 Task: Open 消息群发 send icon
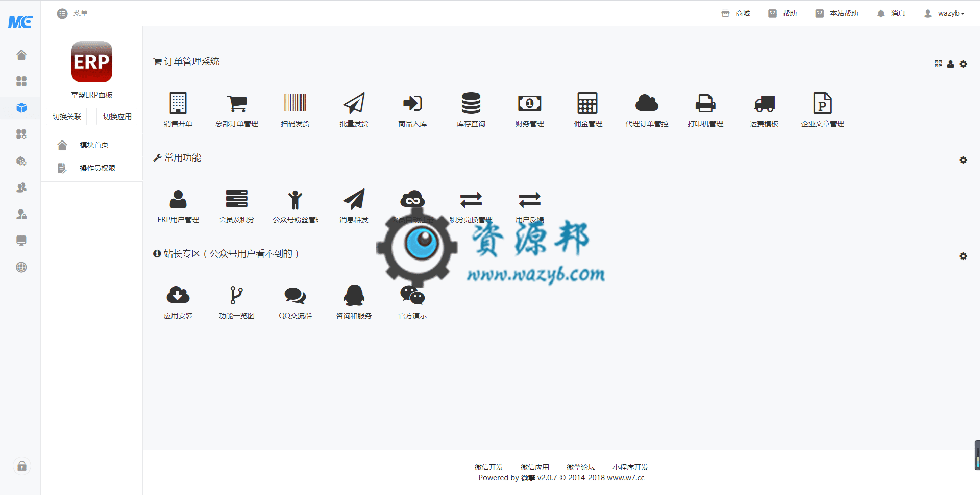tap(354, 199)
